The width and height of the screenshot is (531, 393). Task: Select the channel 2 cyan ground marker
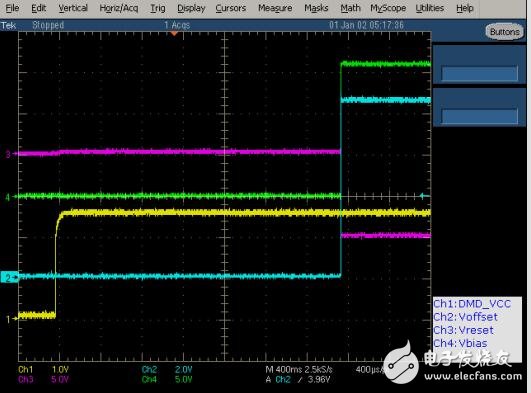pos(9,277)
